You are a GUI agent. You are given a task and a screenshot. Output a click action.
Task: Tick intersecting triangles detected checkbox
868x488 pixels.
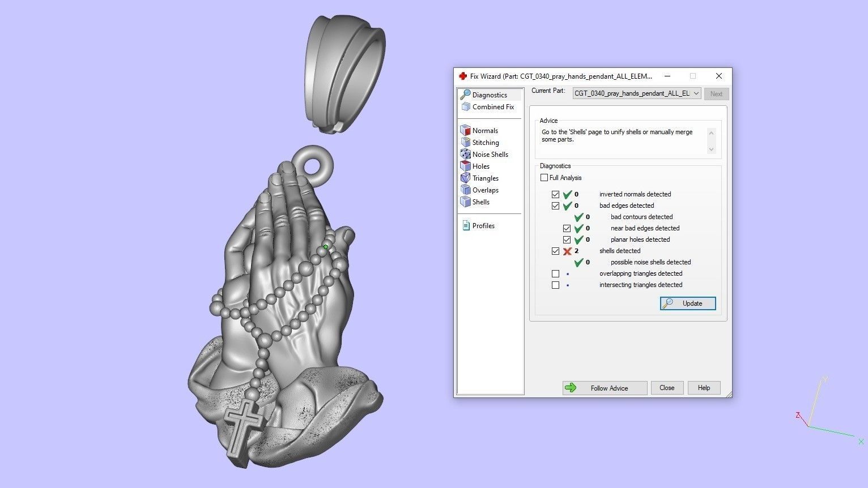[556, 285]
